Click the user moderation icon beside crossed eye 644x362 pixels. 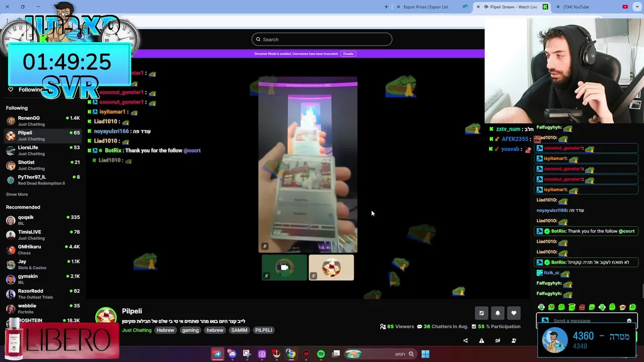click(514, 341)
